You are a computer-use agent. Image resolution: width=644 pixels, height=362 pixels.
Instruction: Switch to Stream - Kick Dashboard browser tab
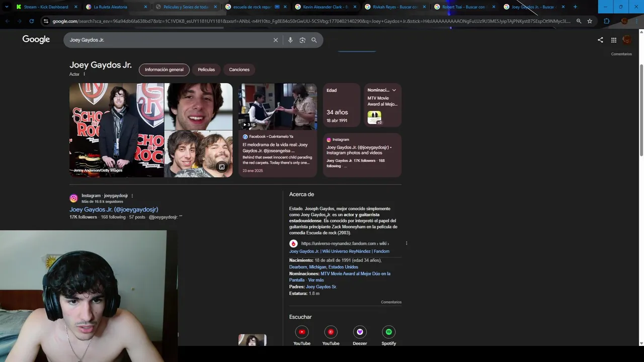click(x=46, y=7)
